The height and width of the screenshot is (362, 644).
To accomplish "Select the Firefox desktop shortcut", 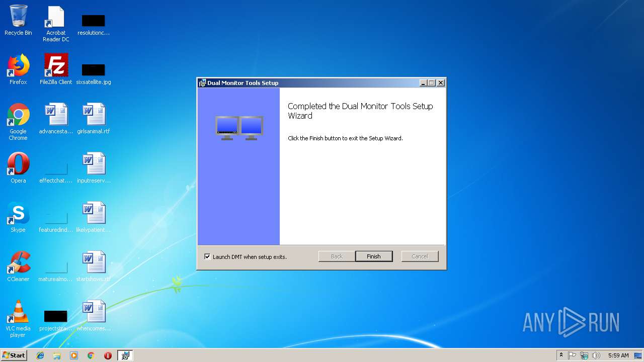I will coord(18,70).
